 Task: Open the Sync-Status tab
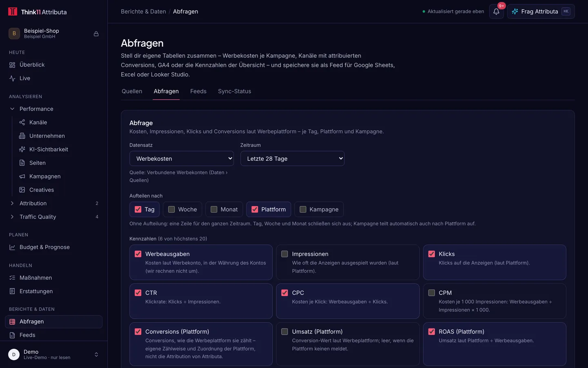coord(234,91)
